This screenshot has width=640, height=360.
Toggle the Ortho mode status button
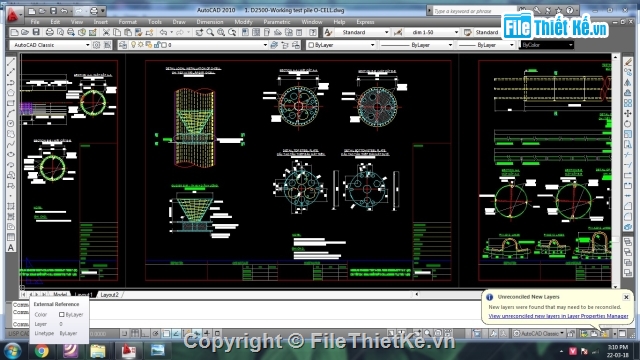coord(145,333)
